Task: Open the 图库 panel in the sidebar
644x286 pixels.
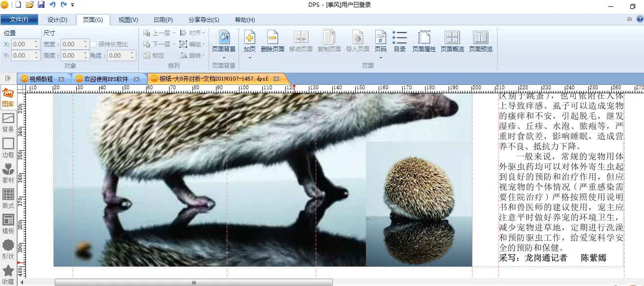Action: (x=8, y=97)
